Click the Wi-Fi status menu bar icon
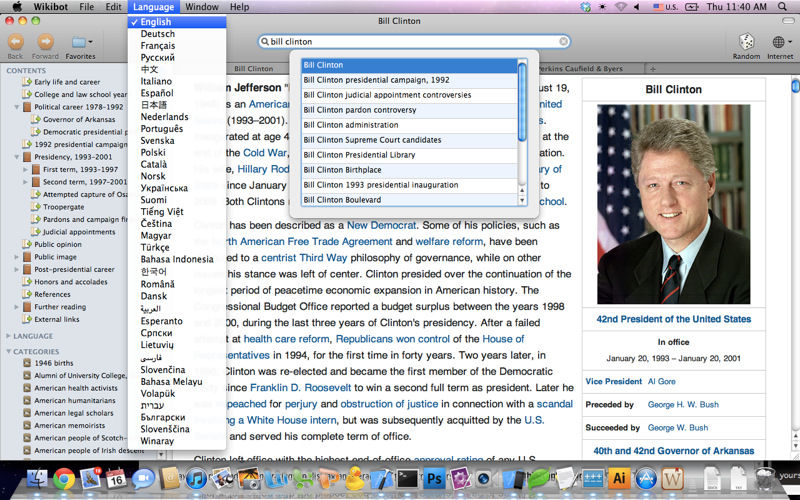 click(620, 7)
